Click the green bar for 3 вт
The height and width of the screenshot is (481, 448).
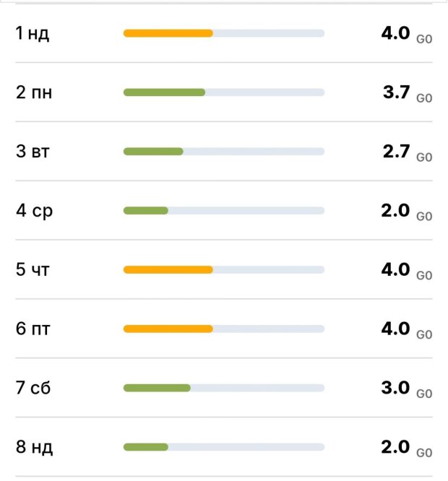tap(153, 152)
